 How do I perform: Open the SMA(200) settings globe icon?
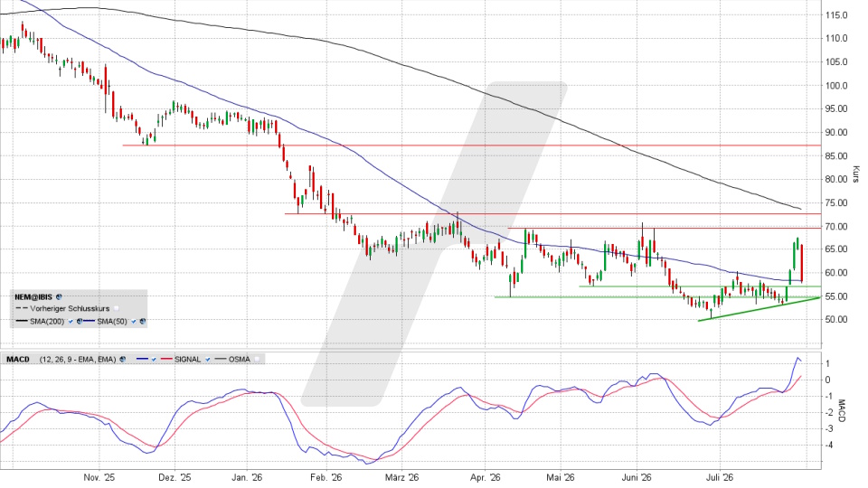(x=80, y=321)
